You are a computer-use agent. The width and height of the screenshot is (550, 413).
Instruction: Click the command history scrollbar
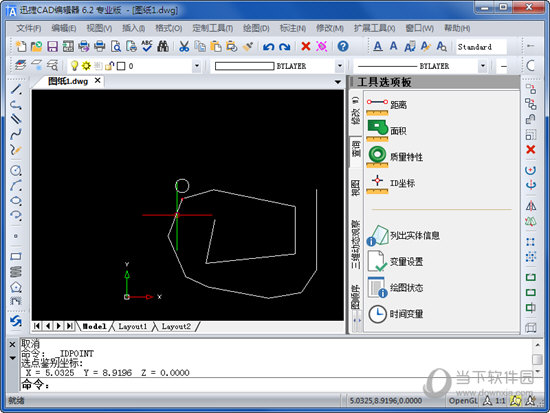point(537,359)
